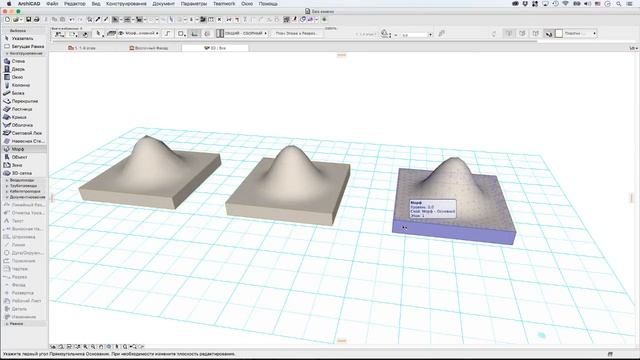The height and width of the screenshot is (360, 640).
Task: Pick the 3D-сетка (Mesh) tool
Action: pyautogui.click(x=24, y=173)
